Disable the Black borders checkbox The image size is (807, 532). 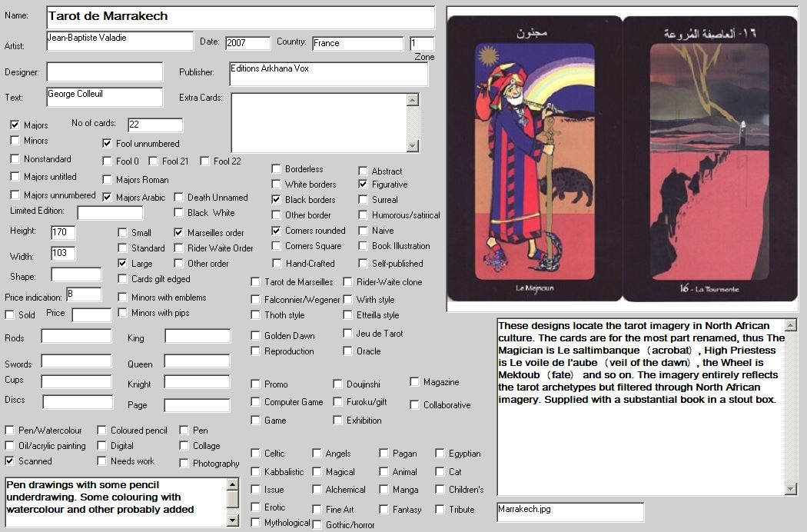point(277,200)
